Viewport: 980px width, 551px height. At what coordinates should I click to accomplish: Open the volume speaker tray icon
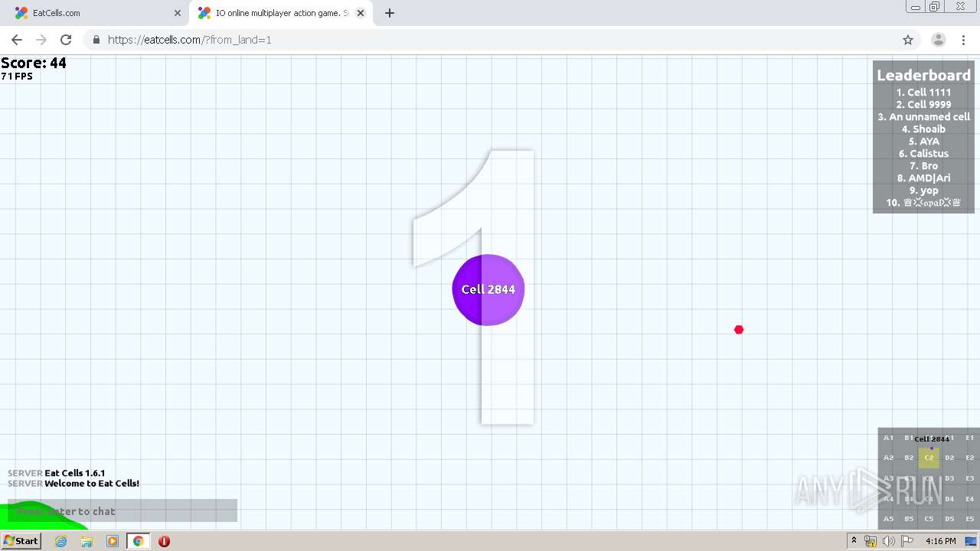[x=889, y=541]
